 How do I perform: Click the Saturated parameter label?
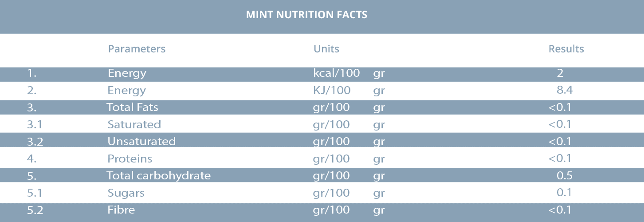134,125
